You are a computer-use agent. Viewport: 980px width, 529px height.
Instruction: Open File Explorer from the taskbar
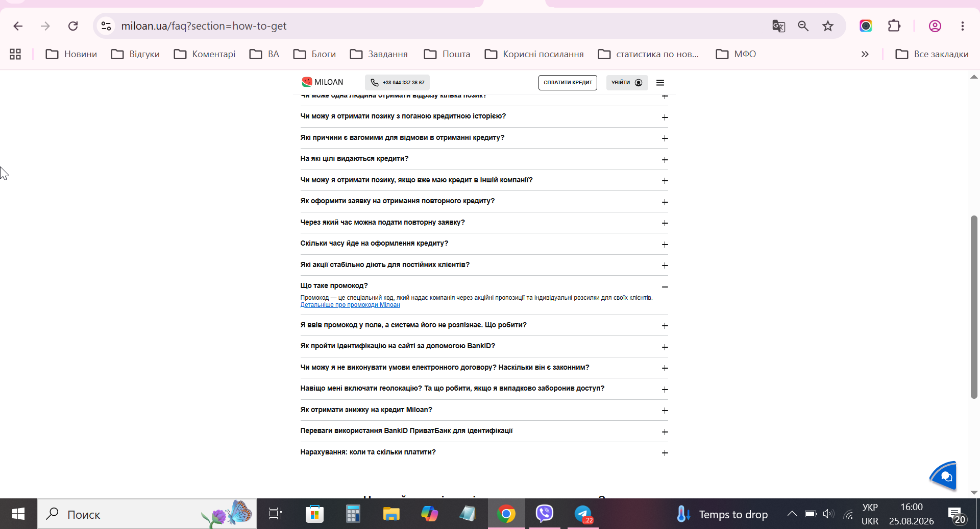click(x=391, y=514)
